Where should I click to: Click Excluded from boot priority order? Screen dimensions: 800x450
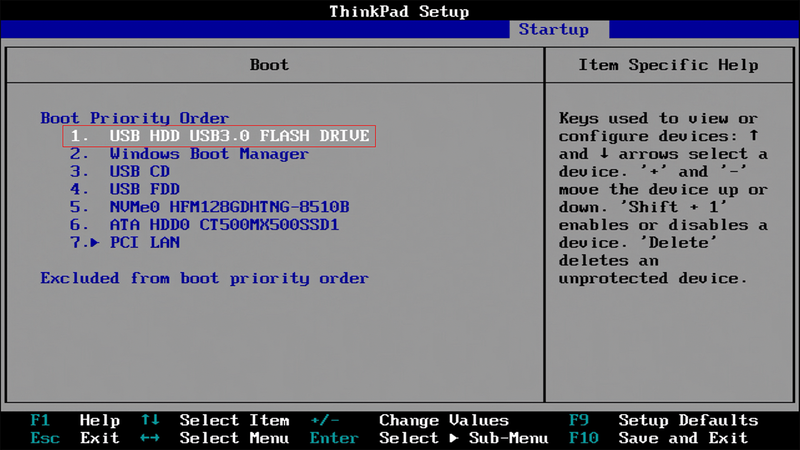pos(205,278)
